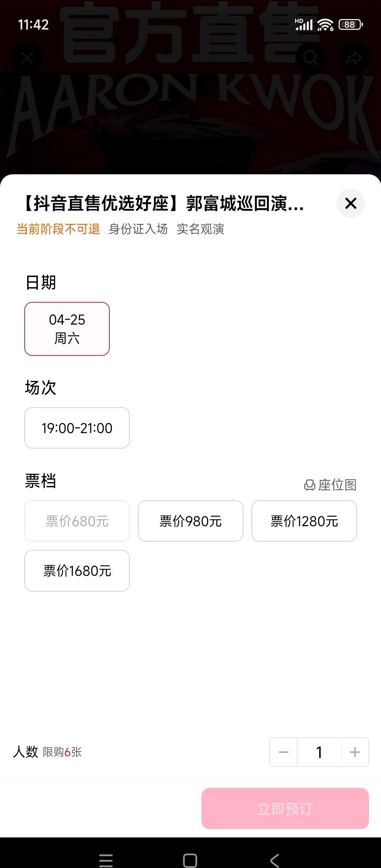Choose the 19:00-21:00 session
The height and width of the screenshot is (868, 381).
77,428
